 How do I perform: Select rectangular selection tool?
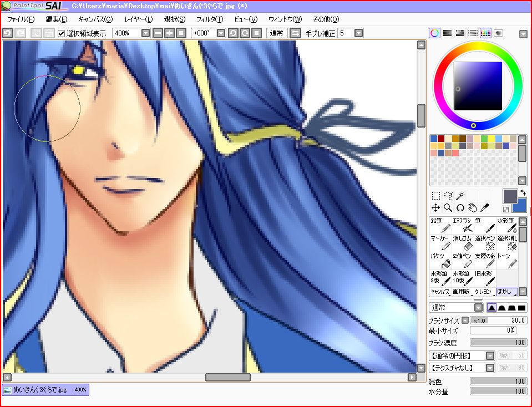(435, 196)
